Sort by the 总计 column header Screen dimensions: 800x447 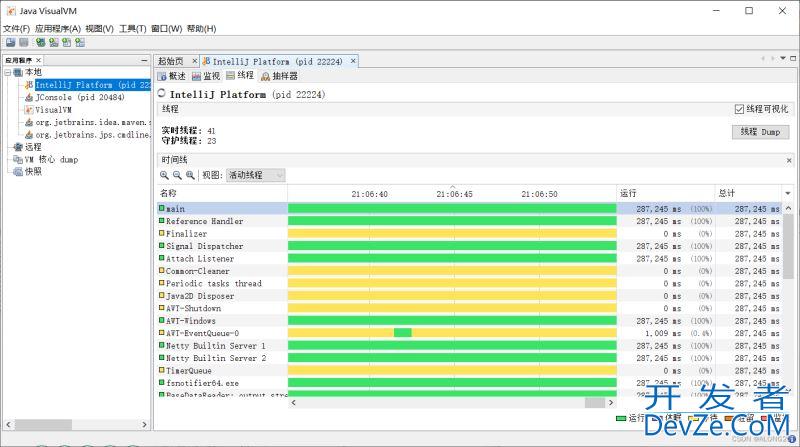[747, 193]
